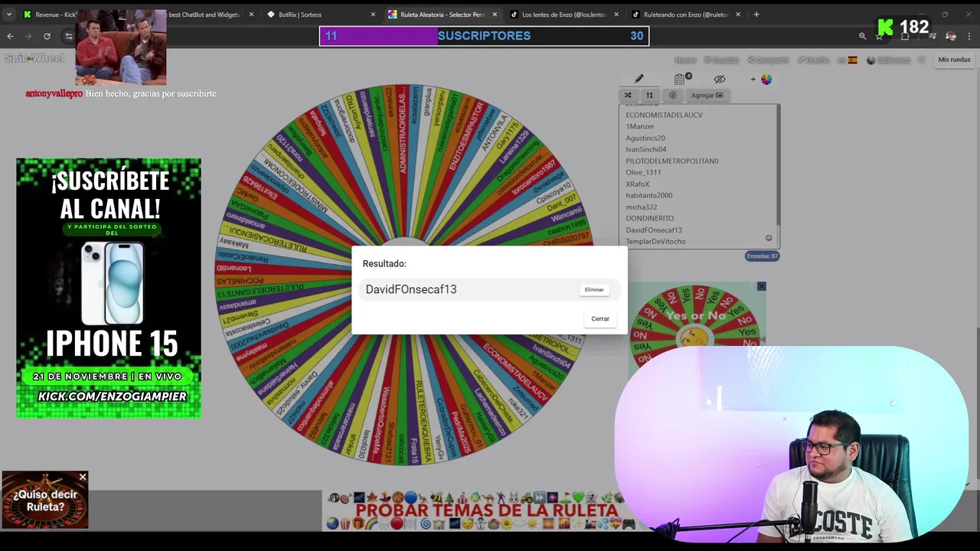Click the Entradas: 87 counter badge
Screen dimensions: 980x551
pos(762,256)
